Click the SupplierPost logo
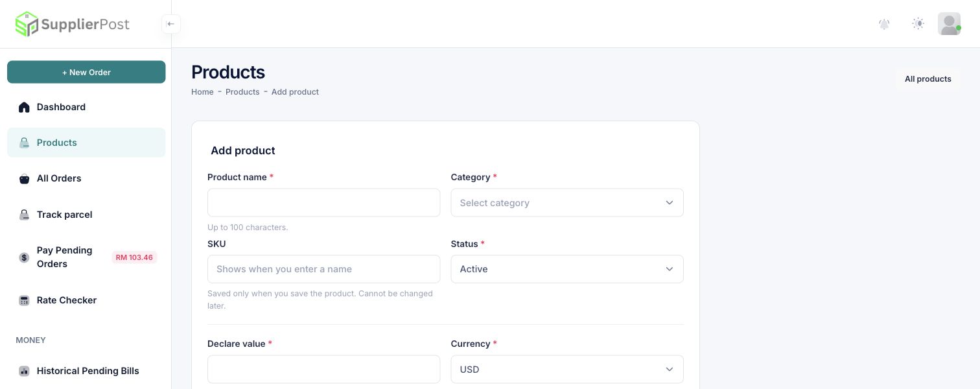Image resolution: width=980 pixels, height=389 pixels. pyautogui.click(x=72, y=24)
